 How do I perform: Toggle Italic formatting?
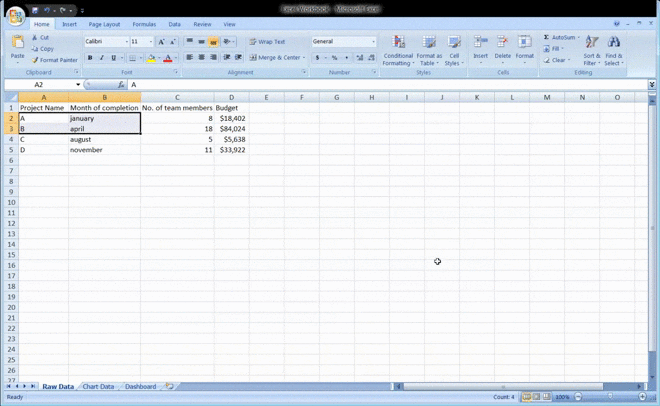[102, 58]
